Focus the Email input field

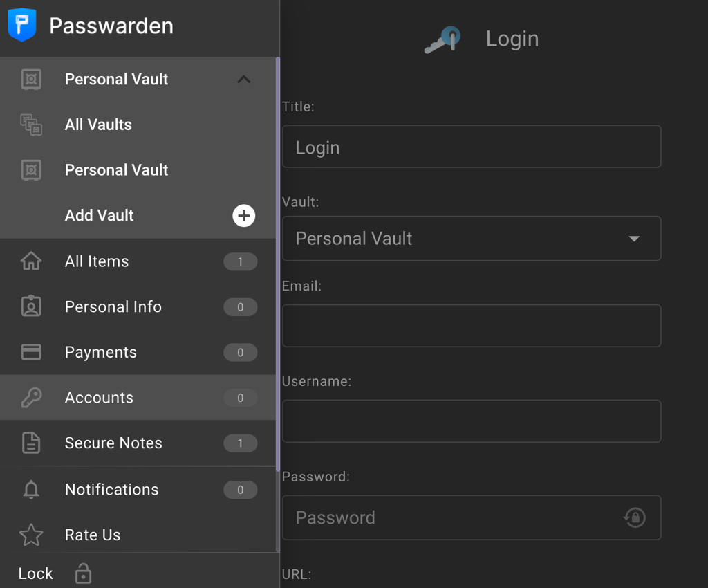472,326
